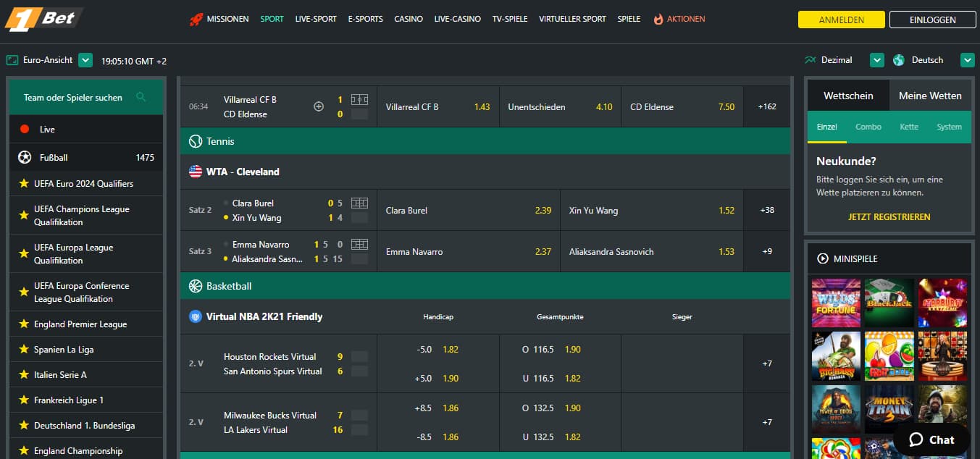The width and height of the screenshot is (980, 459).
Task: Click star icon for UEFA Euro 2024 Qualifiers
Action: pyautogui.click(x=24, y=184)
